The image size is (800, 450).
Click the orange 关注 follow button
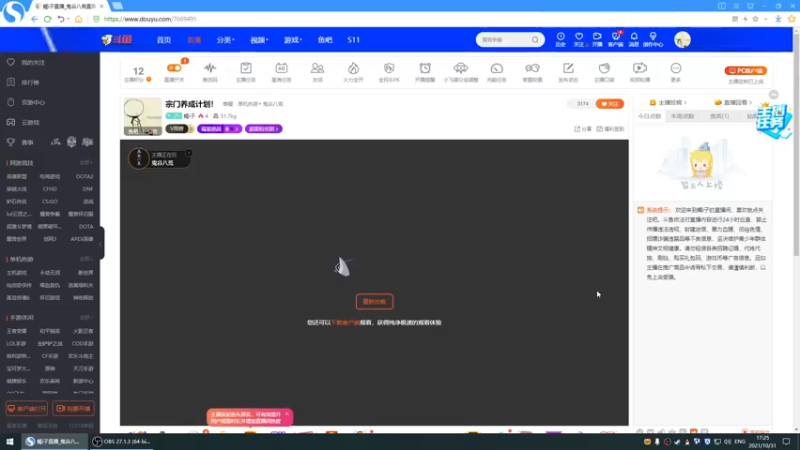(610, 104)
